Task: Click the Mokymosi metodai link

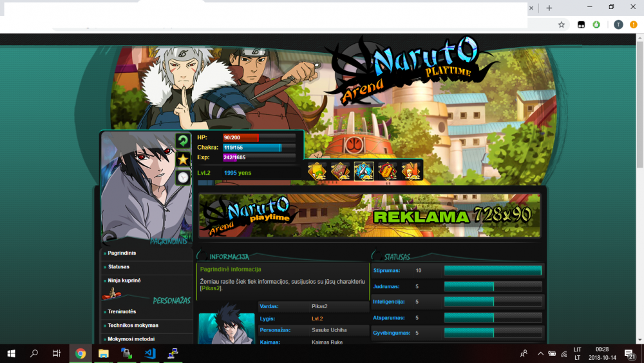Action: [x=131, y=339]
